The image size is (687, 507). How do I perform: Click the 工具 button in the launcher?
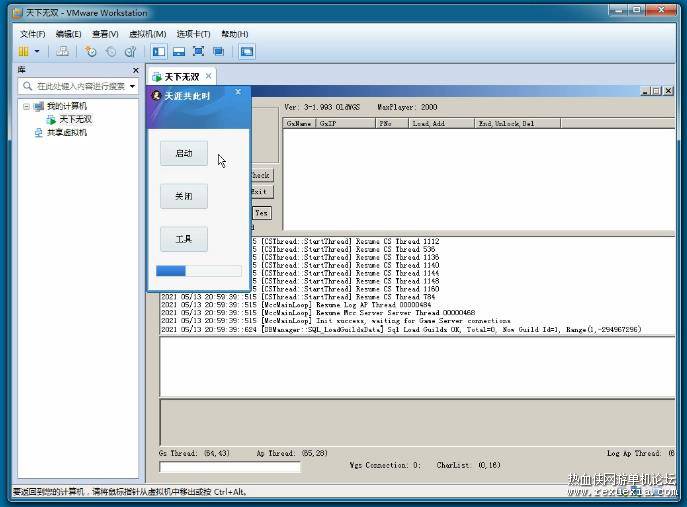tap(184, 239)
